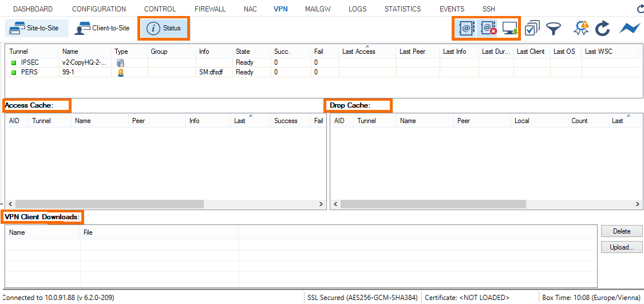Open the DASHBOARD tab

pos(33,9)
